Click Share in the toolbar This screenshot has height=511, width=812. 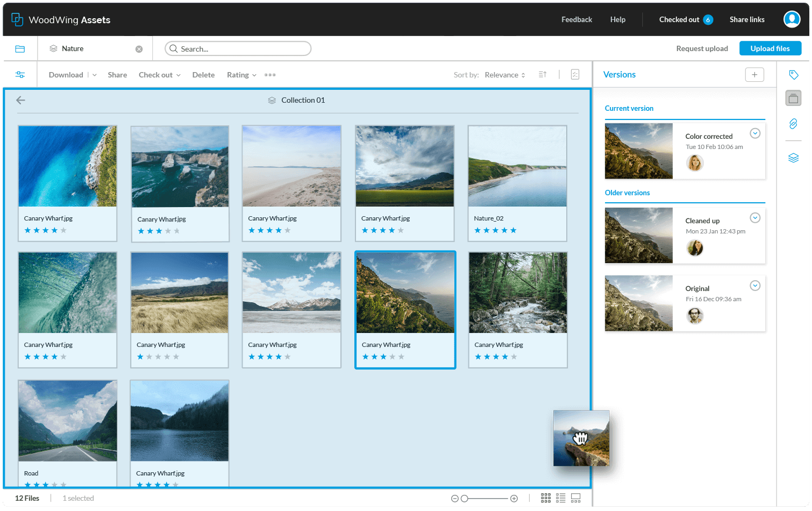(117, 75)
